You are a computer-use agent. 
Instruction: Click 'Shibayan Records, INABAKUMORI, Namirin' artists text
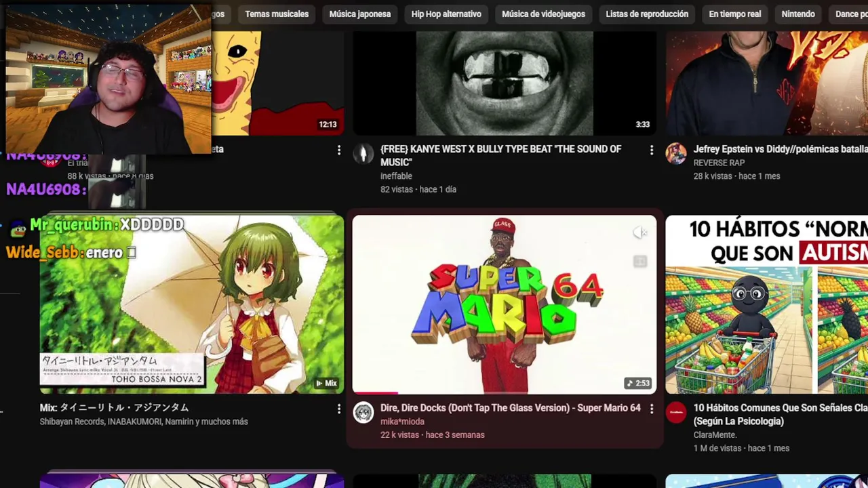(144, 422)
